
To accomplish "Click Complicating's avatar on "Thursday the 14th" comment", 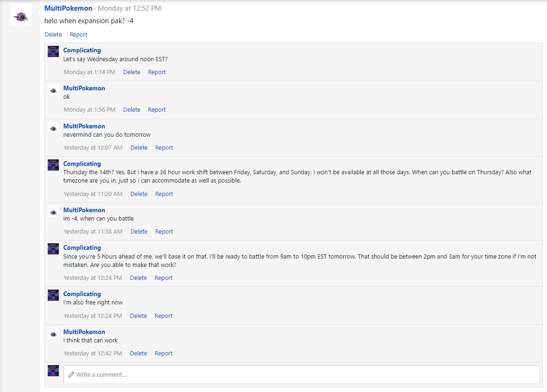I will (53, 165).
